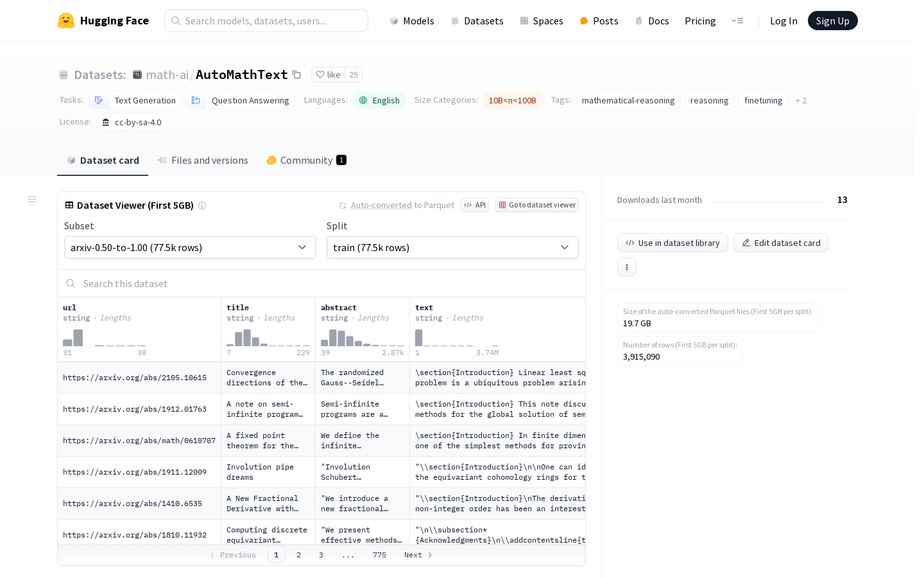
Task: Open the Models page
Action: (412, 21)
